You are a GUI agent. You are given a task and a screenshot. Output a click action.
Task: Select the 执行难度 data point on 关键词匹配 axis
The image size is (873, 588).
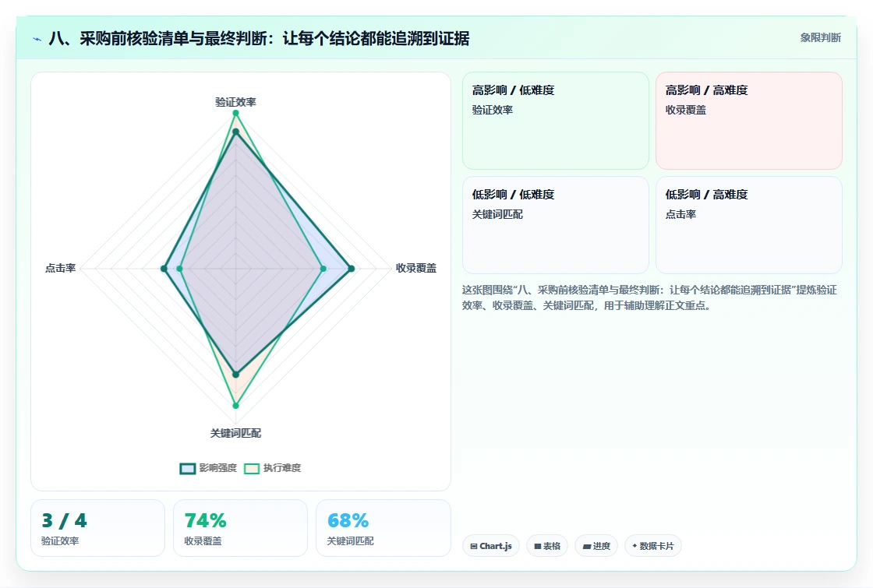click(235, 406)
